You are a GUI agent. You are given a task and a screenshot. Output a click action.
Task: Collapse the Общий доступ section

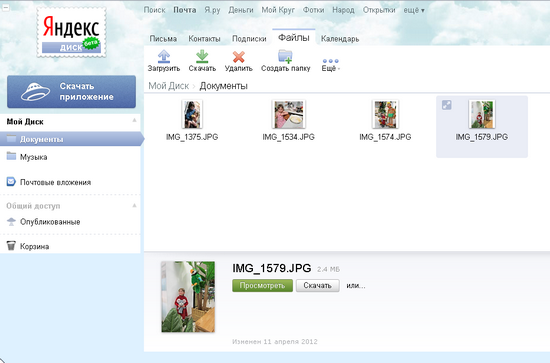point(134,205)
